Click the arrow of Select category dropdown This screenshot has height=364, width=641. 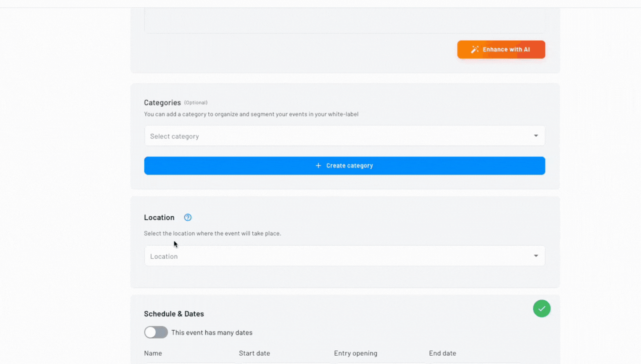(x=535, y=136)
